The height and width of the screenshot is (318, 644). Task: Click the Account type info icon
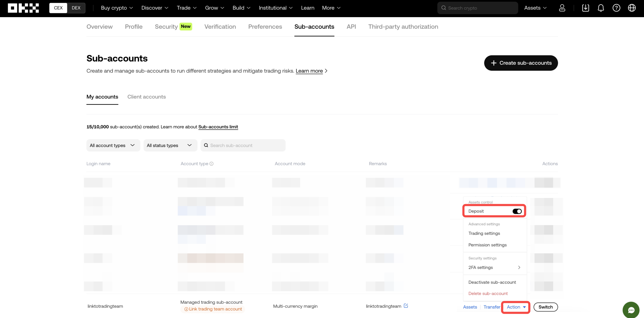[212, 164]
